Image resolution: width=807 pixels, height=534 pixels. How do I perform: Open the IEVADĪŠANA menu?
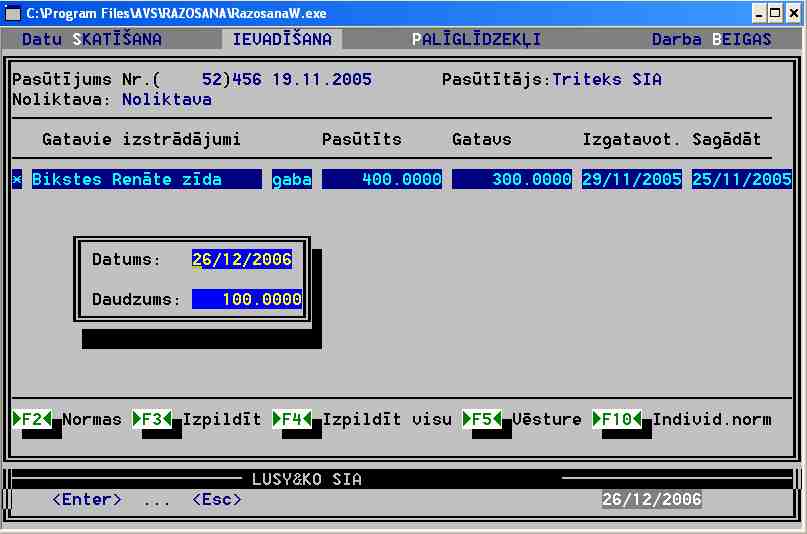[282, 40]
